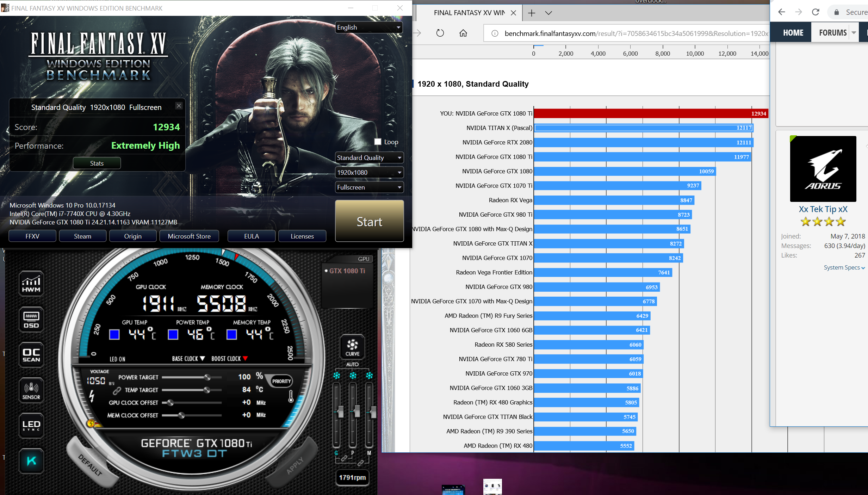Click the Microsoft Store button

click(x=189, y=236)
